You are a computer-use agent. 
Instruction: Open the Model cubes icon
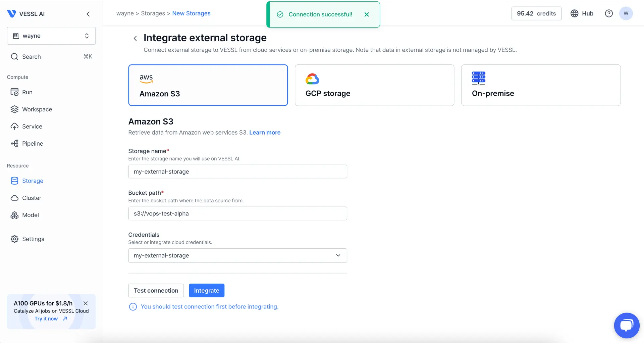(14, 215)
